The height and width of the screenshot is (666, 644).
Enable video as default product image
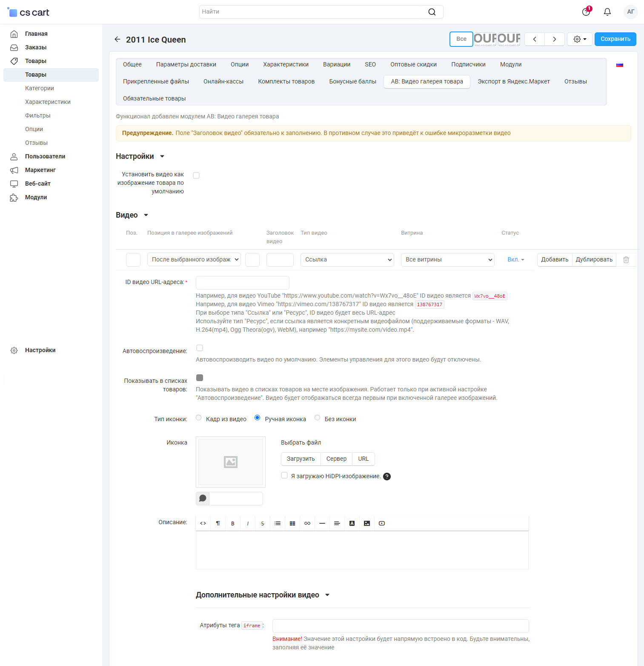point(196,175)
